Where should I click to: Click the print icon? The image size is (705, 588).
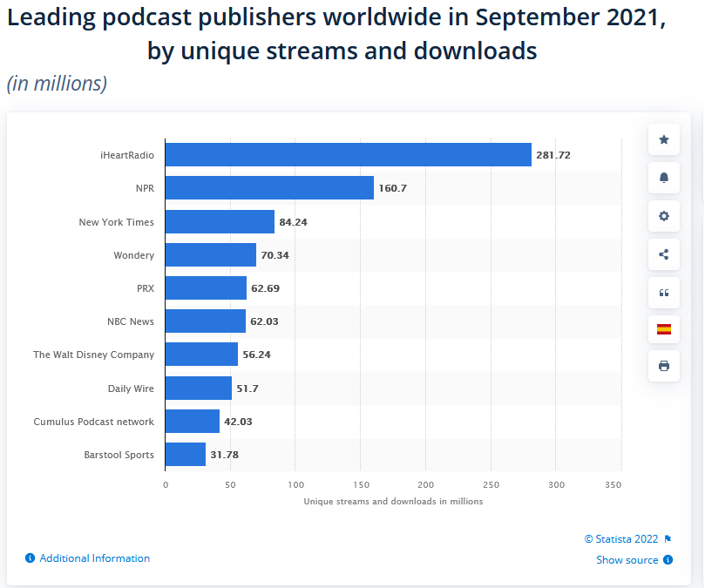[663, 366]
